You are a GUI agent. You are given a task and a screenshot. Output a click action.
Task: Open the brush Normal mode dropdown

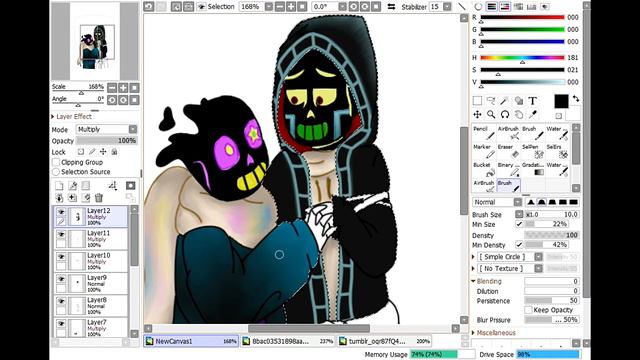coord(518,202)
